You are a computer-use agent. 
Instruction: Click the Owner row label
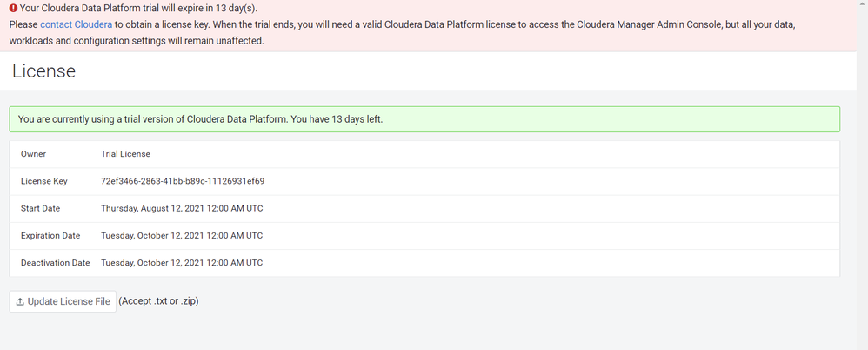(33, 154)
